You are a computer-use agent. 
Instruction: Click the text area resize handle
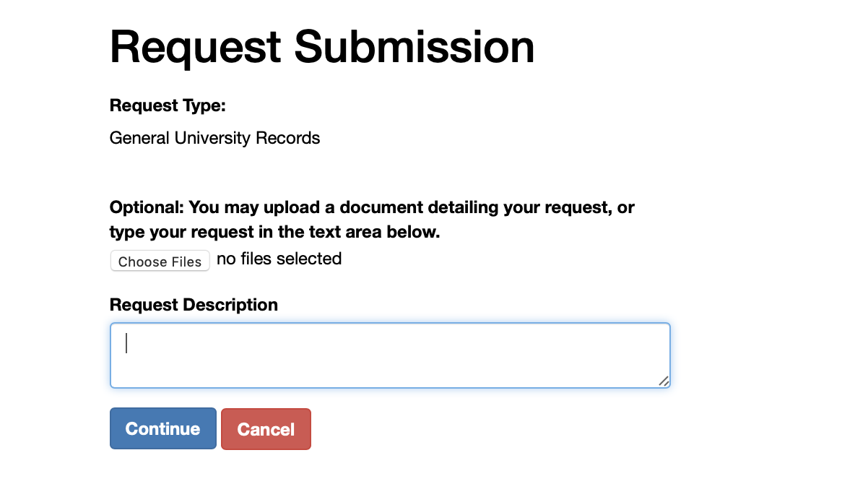coord(664,381)
